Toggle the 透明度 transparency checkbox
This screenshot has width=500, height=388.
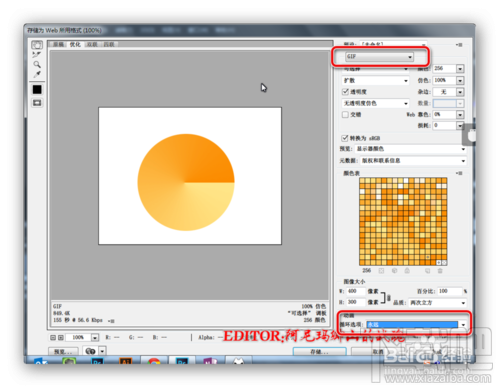point(345,92)
